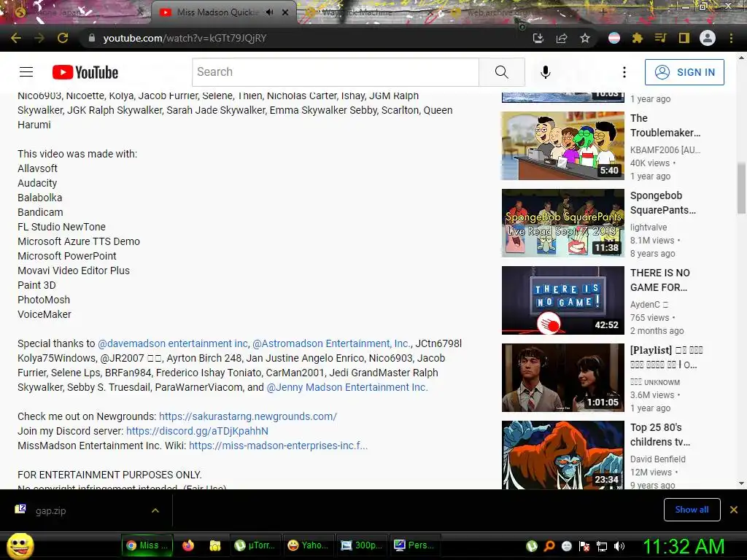
Task: Open the Top 25 80's childrens tv thumbnail
Action: tap(562, 455)
